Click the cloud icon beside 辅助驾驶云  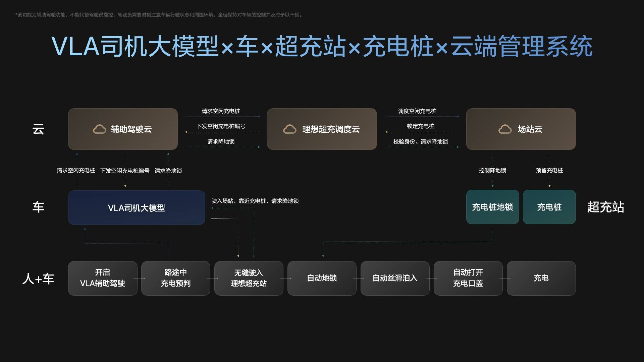(x=99, y=129)
